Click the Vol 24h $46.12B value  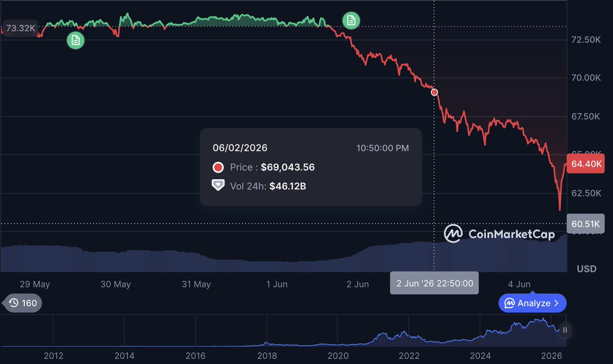point(288,186)
